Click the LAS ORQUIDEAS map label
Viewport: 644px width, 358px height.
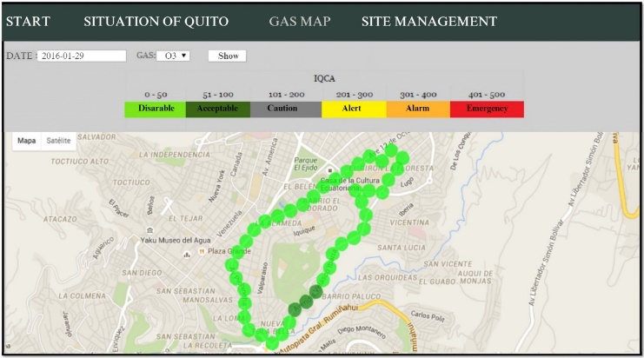click(388, 277)
